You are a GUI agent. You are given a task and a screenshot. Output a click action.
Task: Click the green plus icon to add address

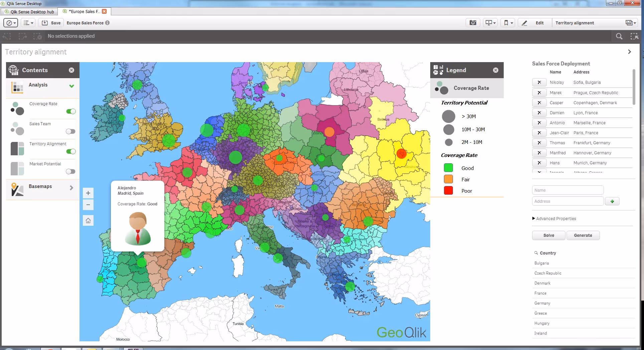point(612,201)
